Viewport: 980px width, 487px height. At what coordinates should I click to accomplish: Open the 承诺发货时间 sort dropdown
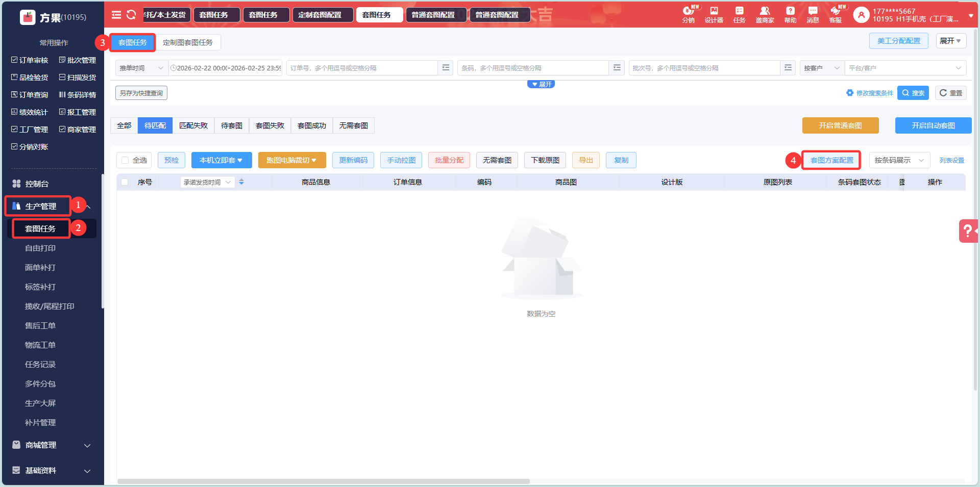pyautogui.click(x=208, y=182)
